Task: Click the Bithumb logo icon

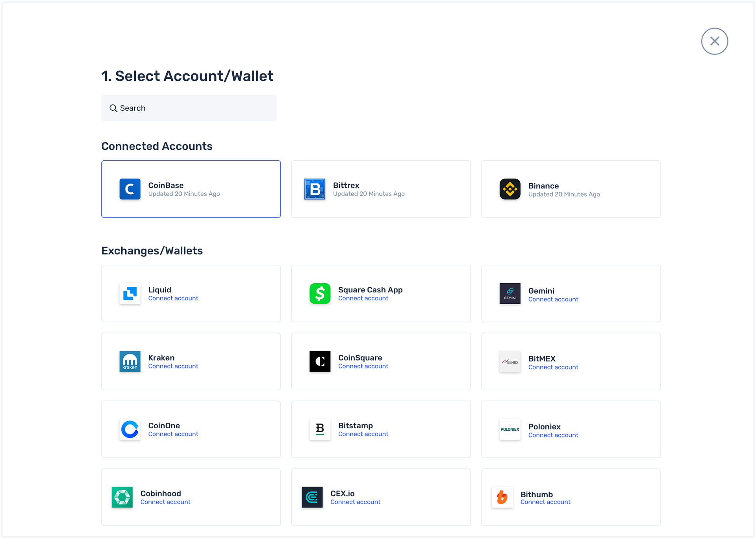Action: coord(502,497)
